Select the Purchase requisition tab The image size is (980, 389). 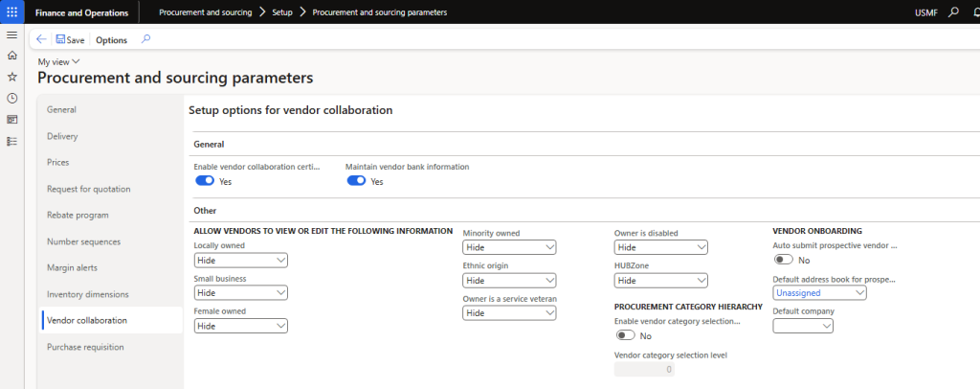(85, 347)
